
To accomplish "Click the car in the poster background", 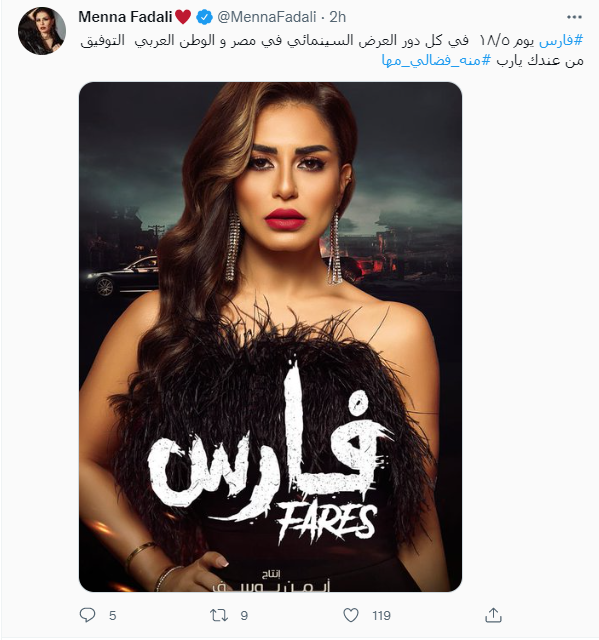I will (x=120, y=276).
